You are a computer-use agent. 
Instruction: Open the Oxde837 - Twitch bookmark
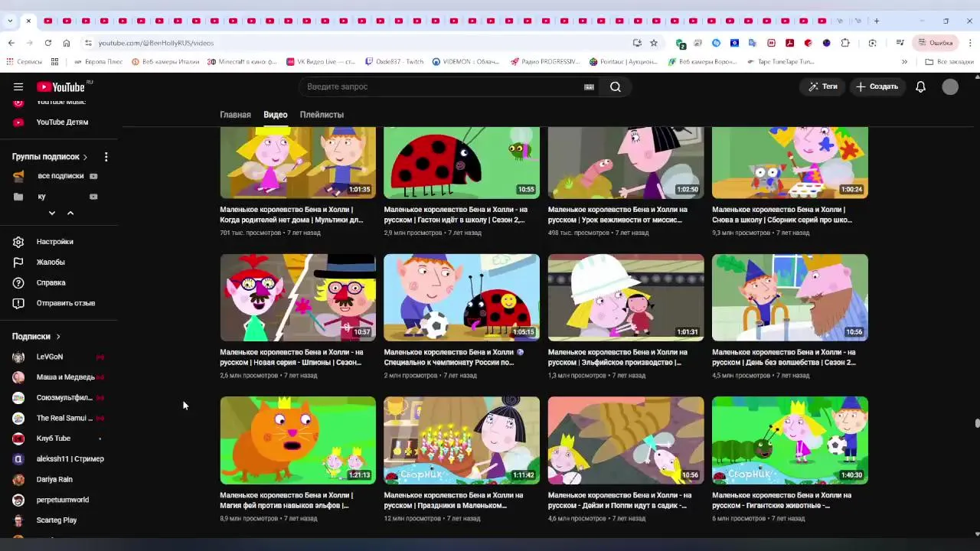pos(395,61)
